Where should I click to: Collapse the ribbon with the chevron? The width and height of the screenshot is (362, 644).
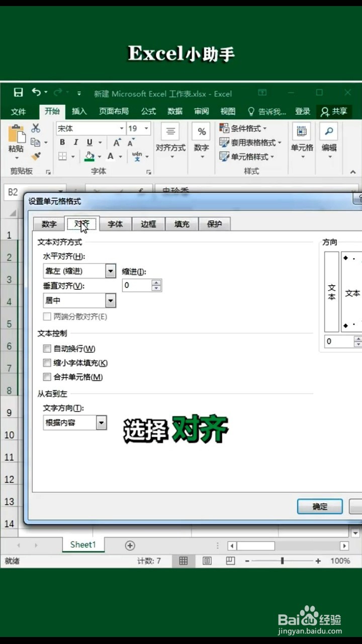[353, 172]
